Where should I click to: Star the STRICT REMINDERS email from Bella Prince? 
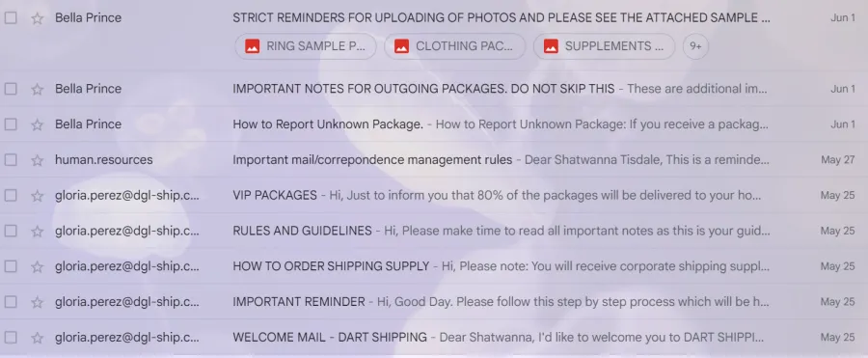(37, 18)
